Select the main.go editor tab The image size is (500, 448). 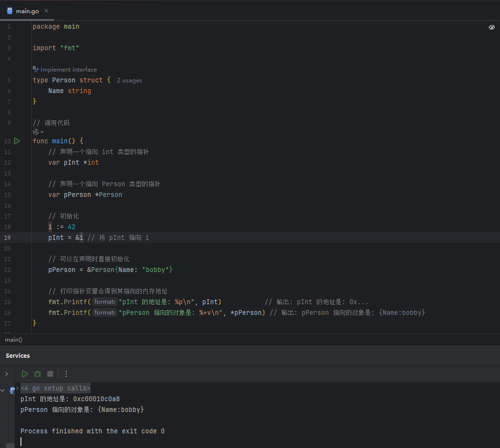click(x=27, y=11)
